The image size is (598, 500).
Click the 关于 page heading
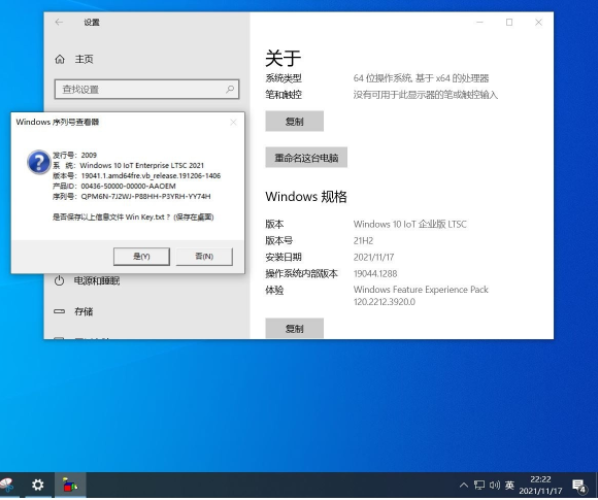click(x=283, y=58)
